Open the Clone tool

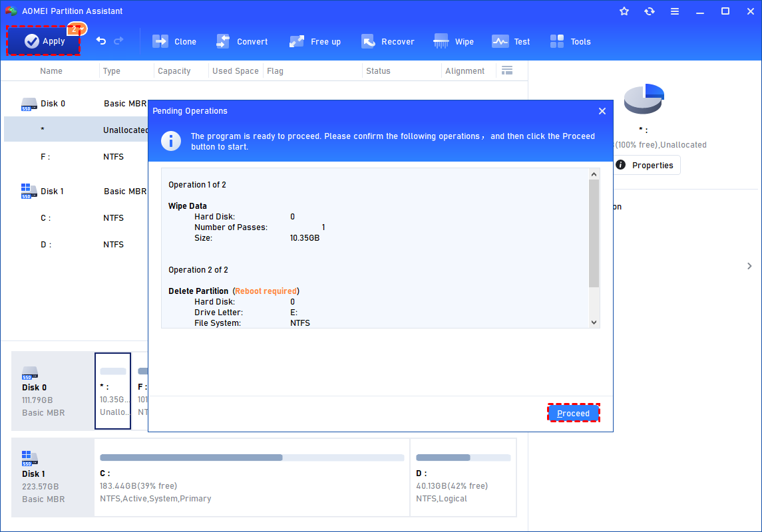[x=174, y=41]
